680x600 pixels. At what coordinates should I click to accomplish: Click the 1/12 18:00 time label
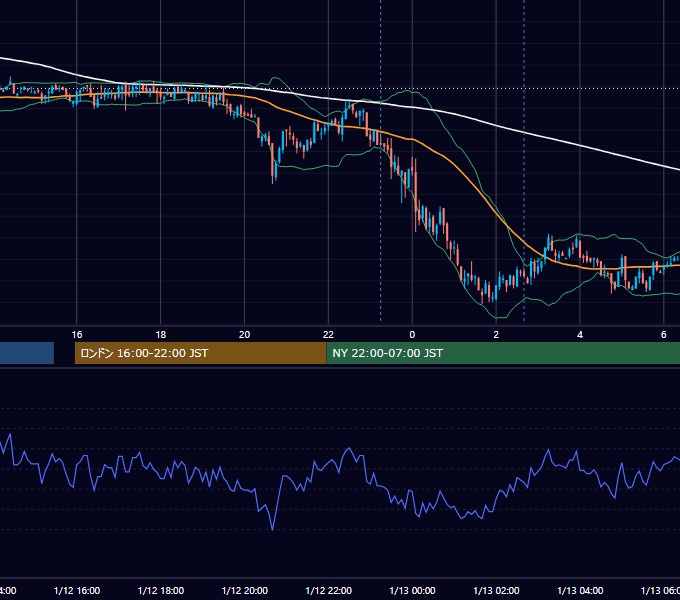(x=161, y=590)
